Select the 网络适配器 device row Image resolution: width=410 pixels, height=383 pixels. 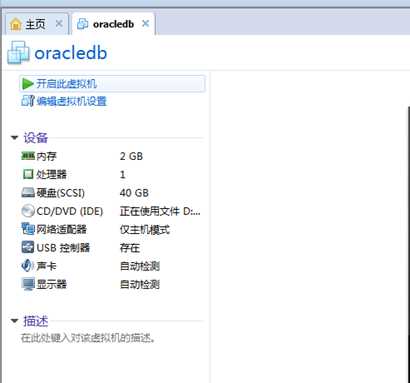pos(112,229)
